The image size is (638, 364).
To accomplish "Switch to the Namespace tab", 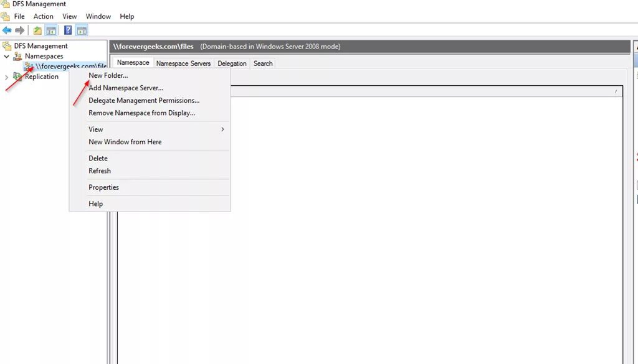I will (133, 63).
